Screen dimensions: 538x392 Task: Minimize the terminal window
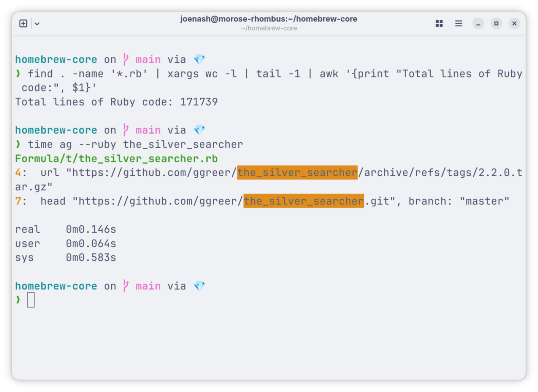click(478, 24)
